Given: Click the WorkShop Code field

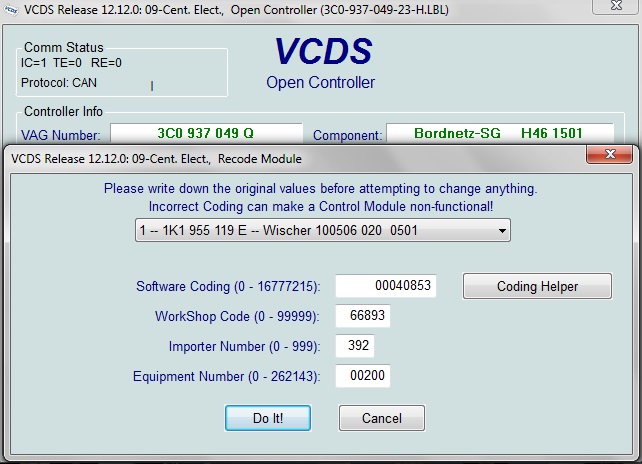Looking at the screenshot, I should pyautogui.click(x=362, y=317).
